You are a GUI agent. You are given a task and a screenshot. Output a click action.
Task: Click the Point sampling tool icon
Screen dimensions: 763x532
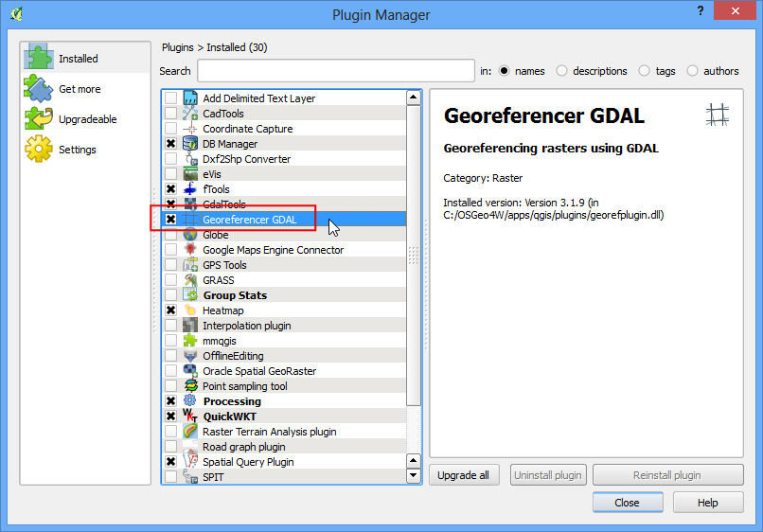[x=189, y=386]
